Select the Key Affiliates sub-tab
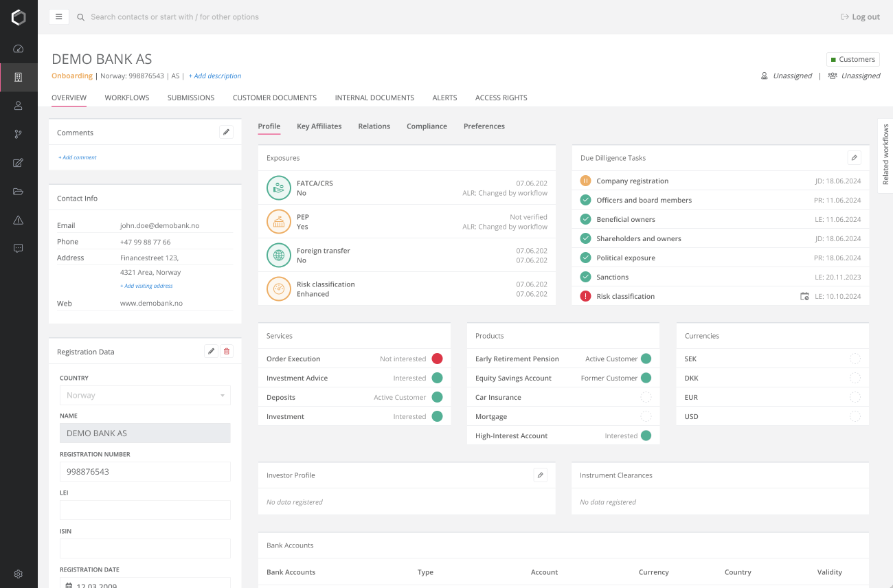Viewport: 893px width, 588px height. point(319,126)
